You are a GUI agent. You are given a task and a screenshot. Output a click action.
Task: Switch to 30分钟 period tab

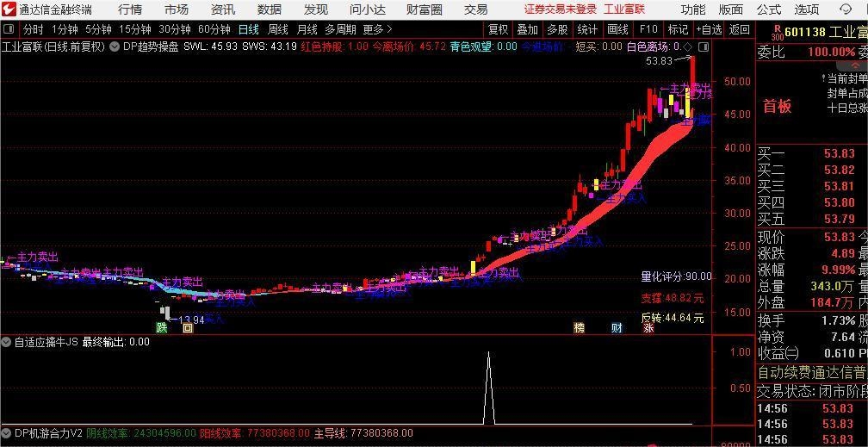[174, 29]
